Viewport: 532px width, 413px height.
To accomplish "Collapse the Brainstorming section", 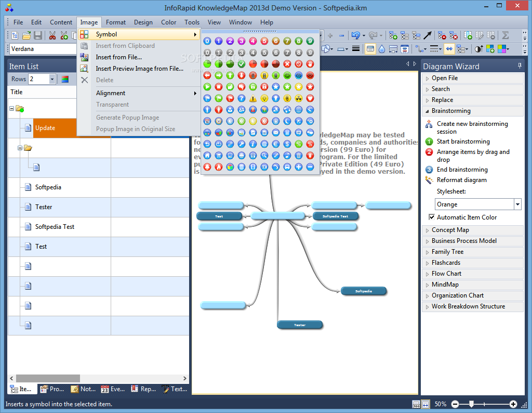I will click(473, 111).
